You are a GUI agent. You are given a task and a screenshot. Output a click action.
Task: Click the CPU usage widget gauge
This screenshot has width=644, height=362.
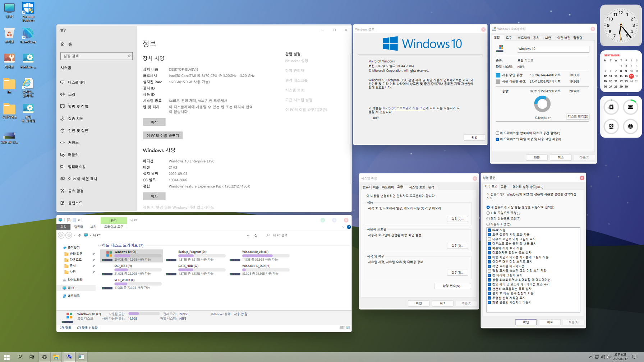click(611, 107)
